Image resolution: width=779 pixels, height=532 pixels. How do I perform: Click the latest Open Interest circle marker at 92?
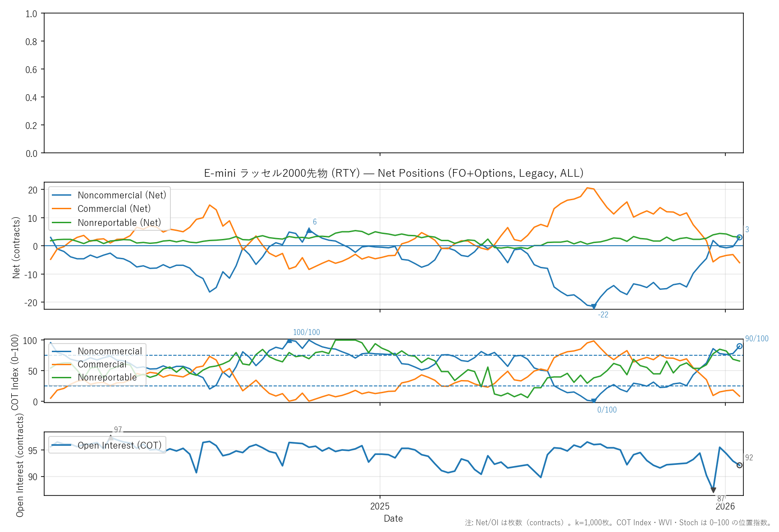tap(739, 465)
